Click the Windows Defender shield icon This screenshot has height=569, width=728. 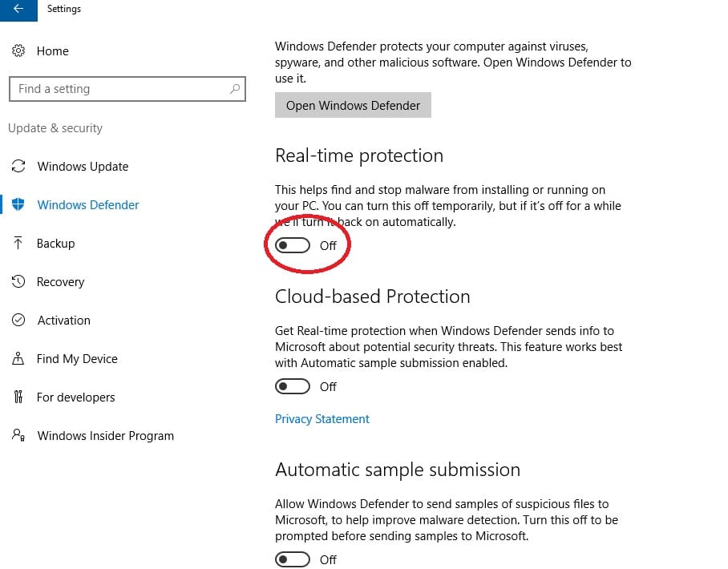(18, 204)
